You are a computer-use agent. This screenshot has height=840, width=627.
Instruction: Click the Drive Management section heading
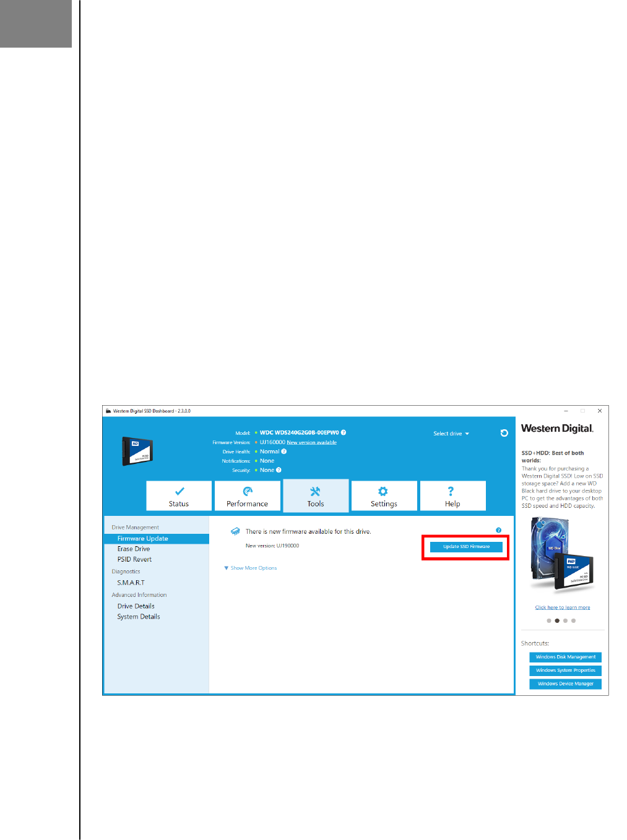point(136,528)
